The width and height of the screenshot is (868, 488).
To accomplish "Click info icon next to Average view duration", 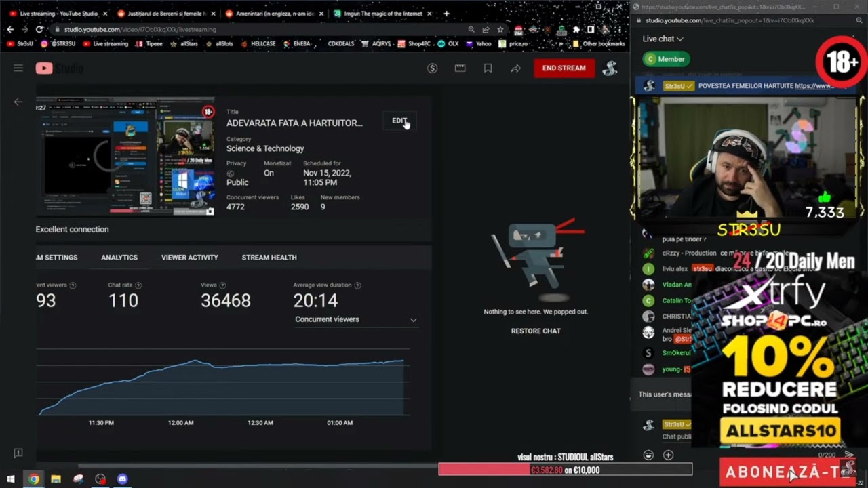I will (357, 285).
